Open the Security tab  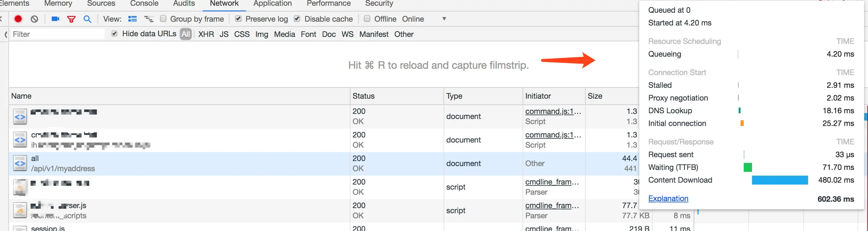(x=379, y=3)
